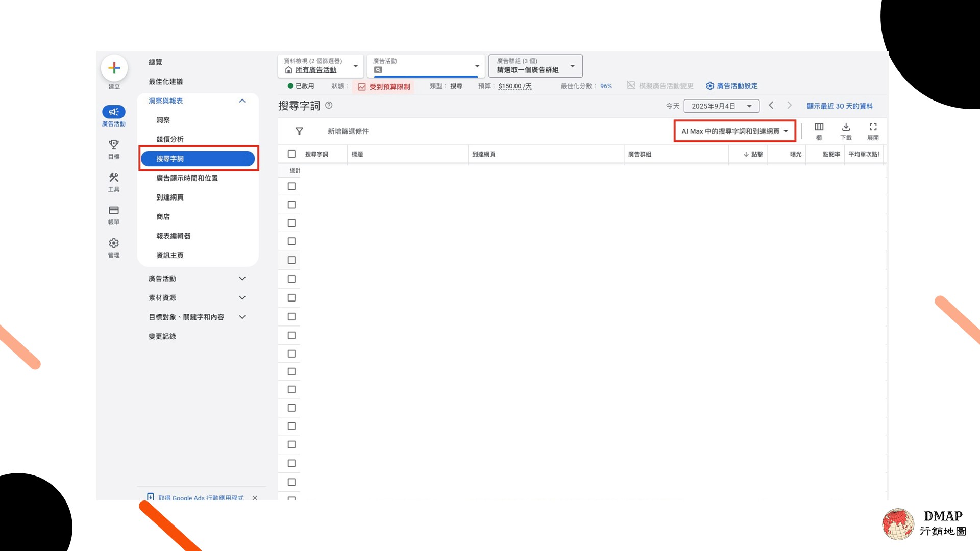Open the 帳單 card icon

point(114,210)
